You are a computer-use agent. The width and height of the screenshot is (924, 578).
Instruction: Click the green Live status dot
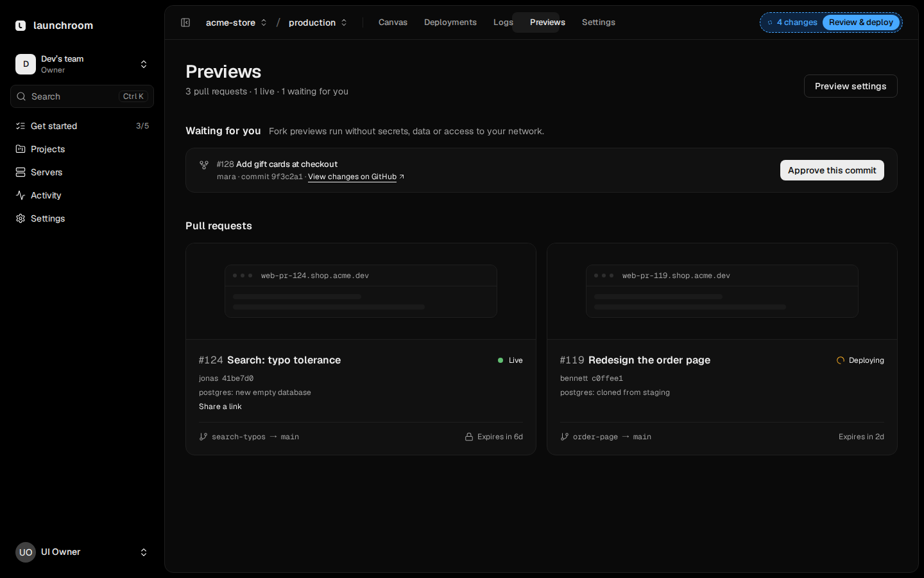(x=501, y=360)
